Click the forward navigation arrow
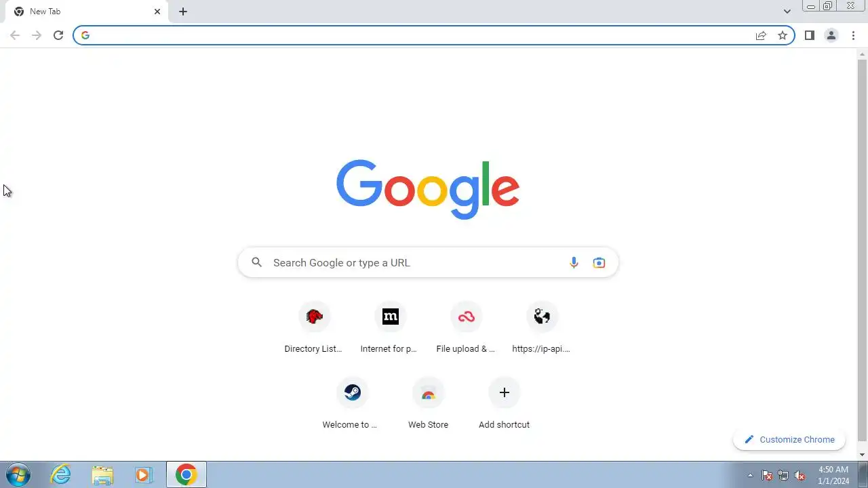 point(37,35)
